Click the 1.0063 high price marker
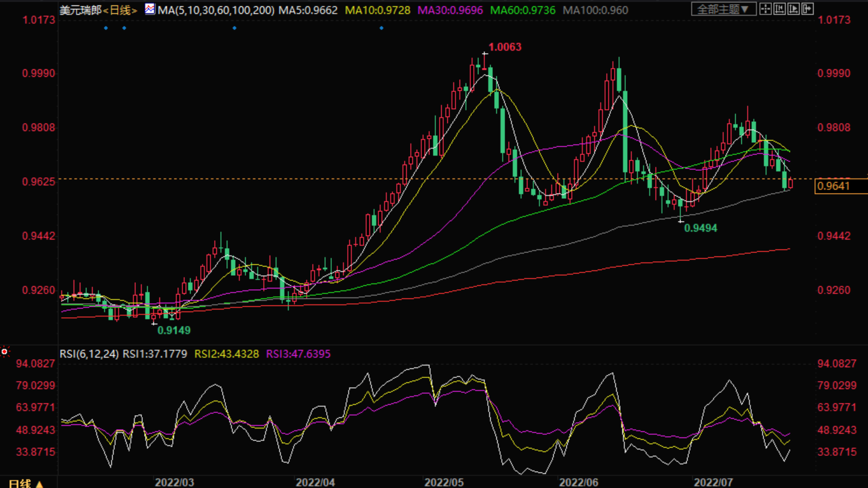 coord(505,47)
